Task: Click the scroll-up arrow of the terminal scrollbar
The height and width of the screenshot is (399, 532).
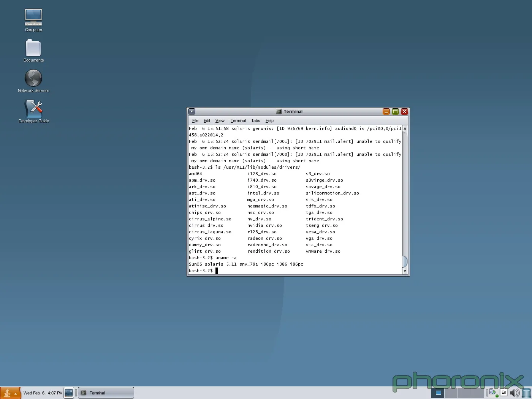Action: (405, 128)
